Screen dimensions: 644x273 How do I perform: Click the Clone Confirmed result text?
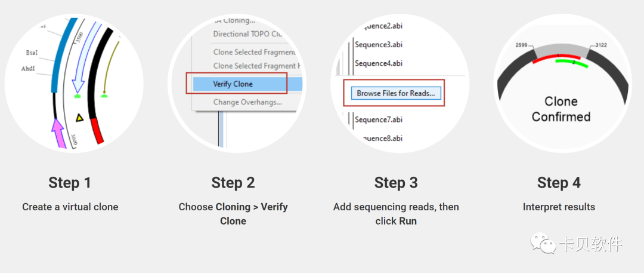coord(561,109)
